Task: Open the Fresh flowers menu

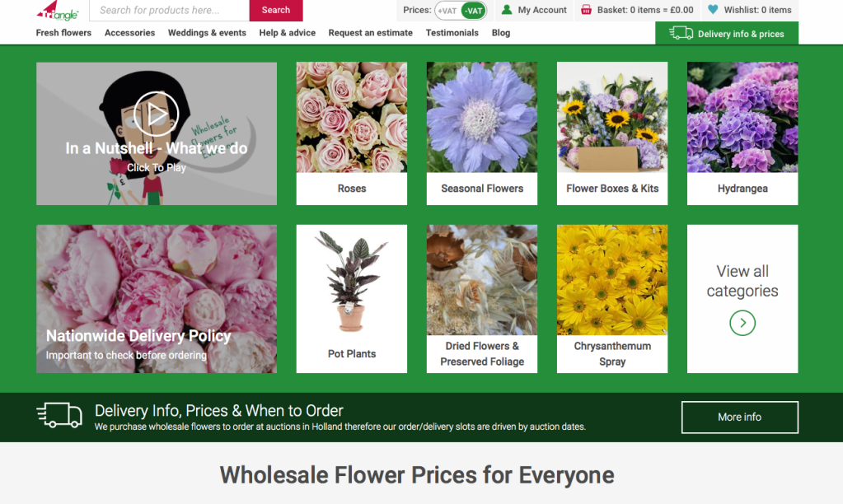Action: coord(63,33)
